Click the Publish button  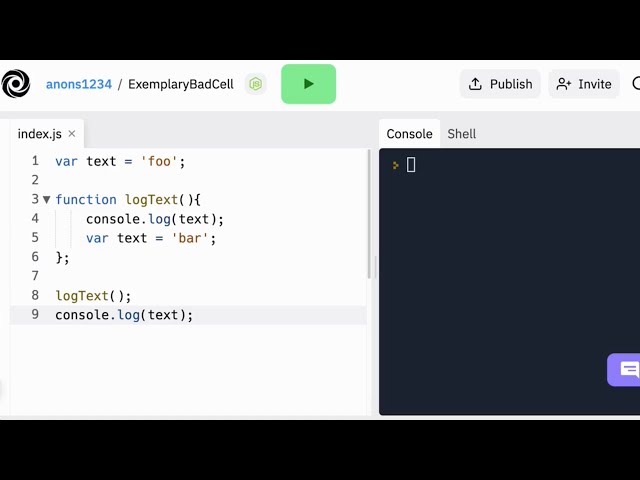point(500,84)
